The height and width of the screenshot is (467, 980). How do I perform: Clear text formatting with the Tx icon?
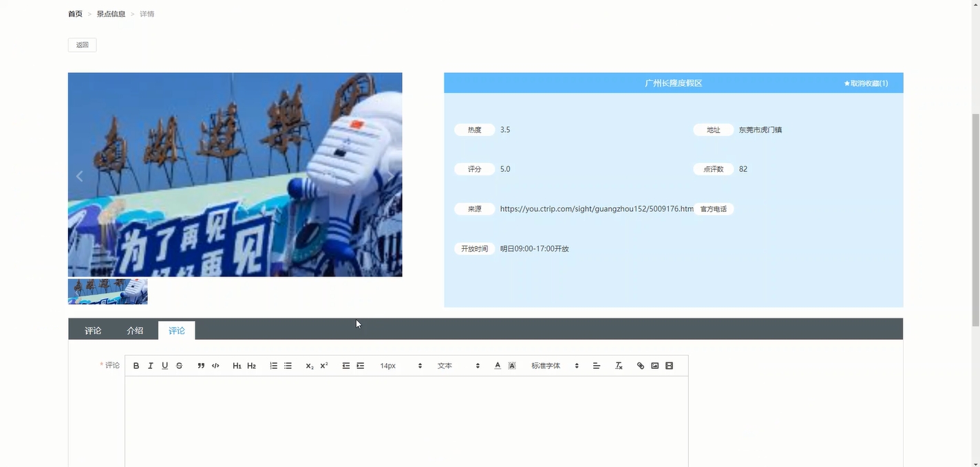point(618,365)
